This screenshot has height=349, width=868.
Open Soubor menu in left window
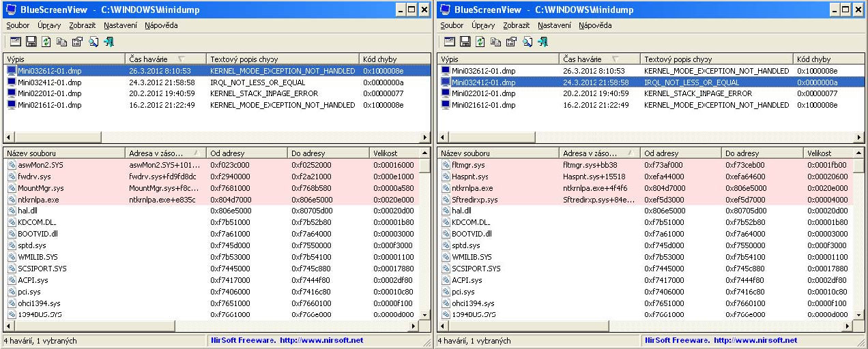(18, 25)
